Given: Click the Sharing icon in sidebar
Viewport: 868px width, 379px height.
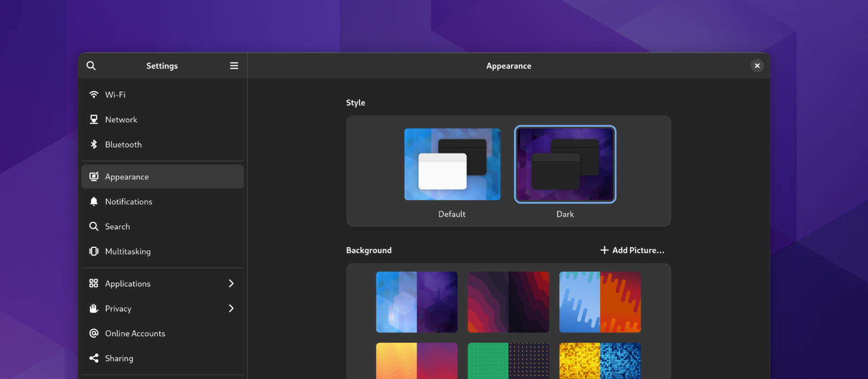Looking at the screenshot, I should coord(94,358).
